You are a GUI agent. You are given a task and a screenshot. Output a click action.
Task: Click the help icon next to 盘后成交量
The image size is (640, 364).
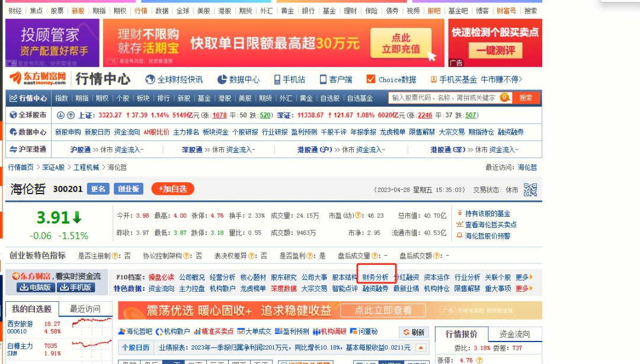[375, 256]
